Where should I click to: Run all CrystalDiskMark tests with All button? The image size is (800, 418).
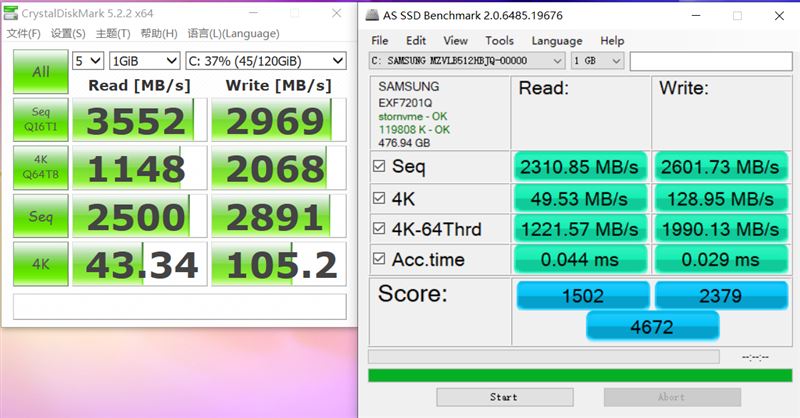(41, 71)
